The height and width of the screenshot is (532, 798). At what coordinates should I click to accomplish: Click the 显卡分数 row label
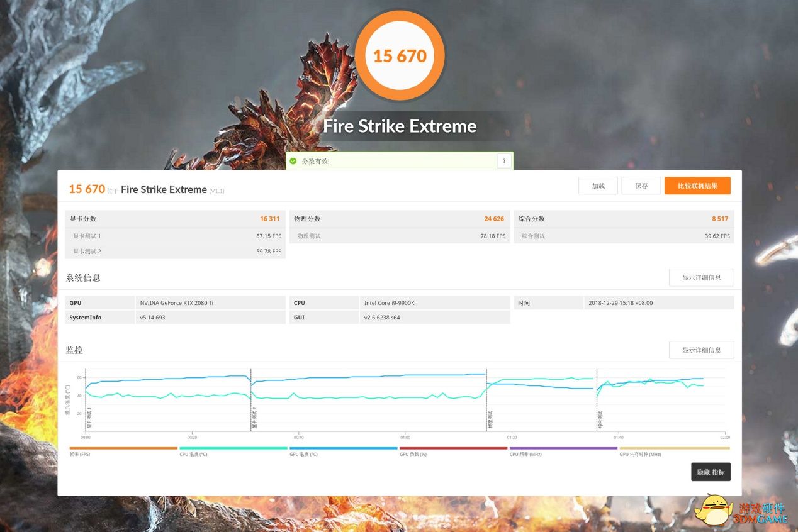tap(84, 219)
